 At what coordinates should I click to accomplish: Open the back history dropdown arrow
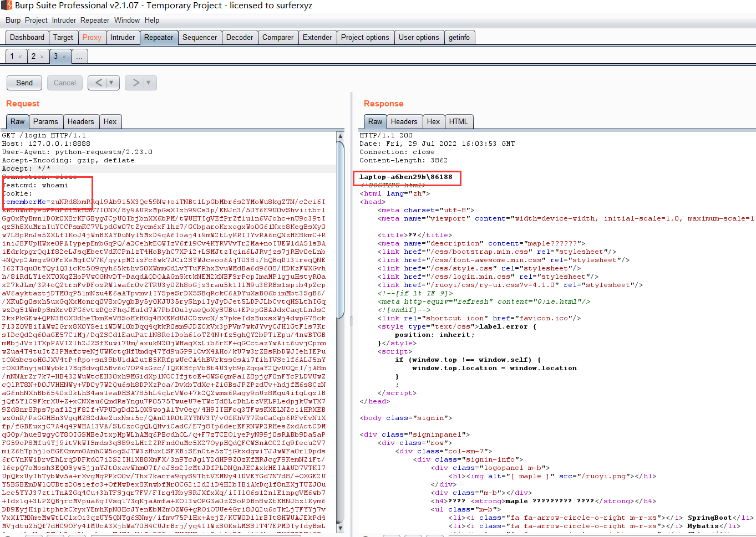(x=111, y=83)
